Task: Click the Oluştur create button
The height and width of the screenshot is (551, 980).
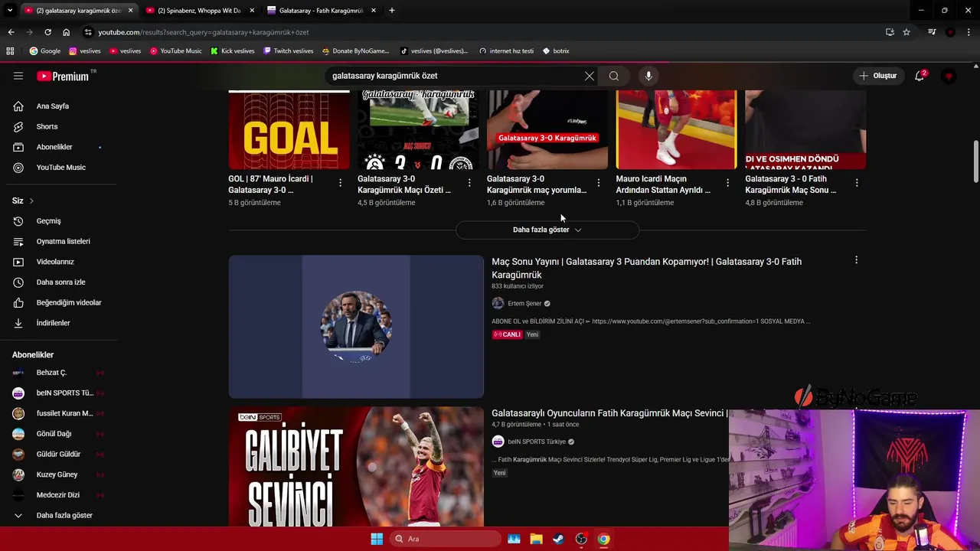Action: pos(877,76)
